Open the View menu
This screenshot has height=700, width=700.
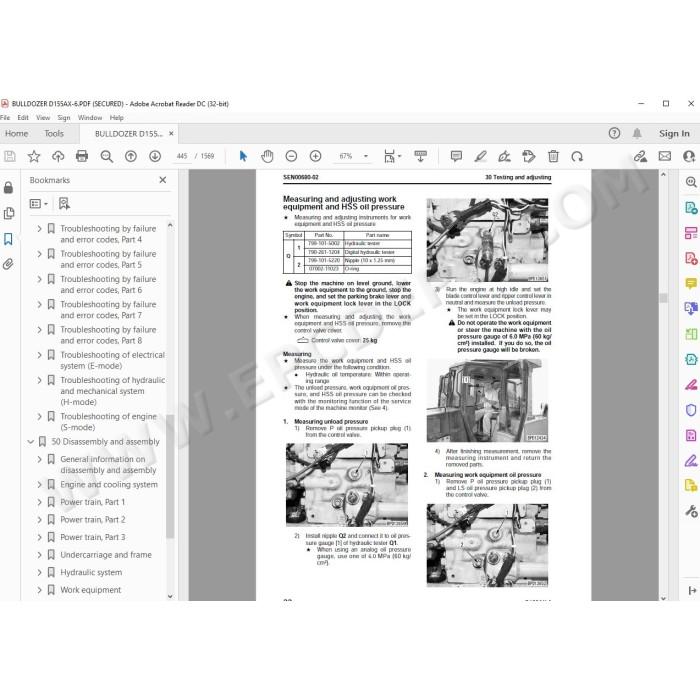(x=43, y=118)
